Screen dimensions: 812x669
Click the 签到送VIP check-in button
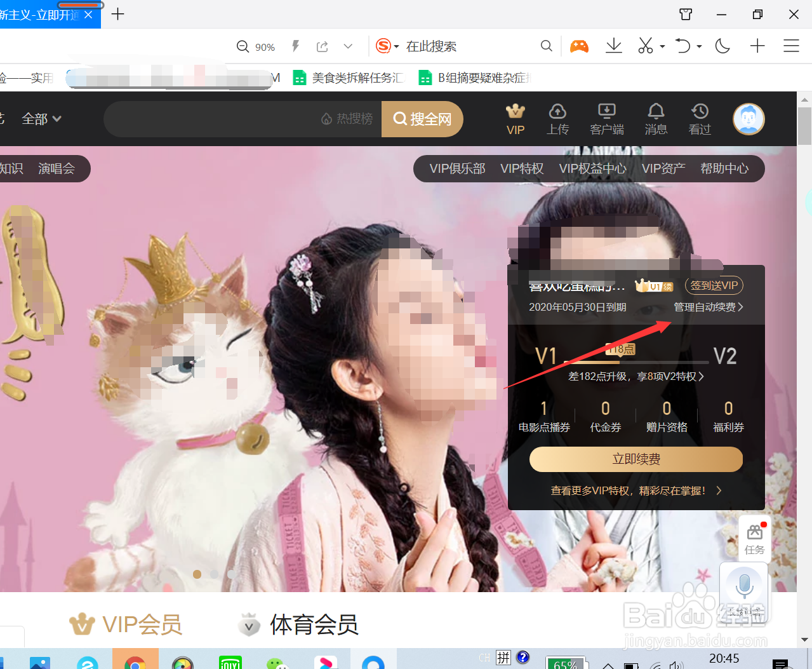(714, 285)
